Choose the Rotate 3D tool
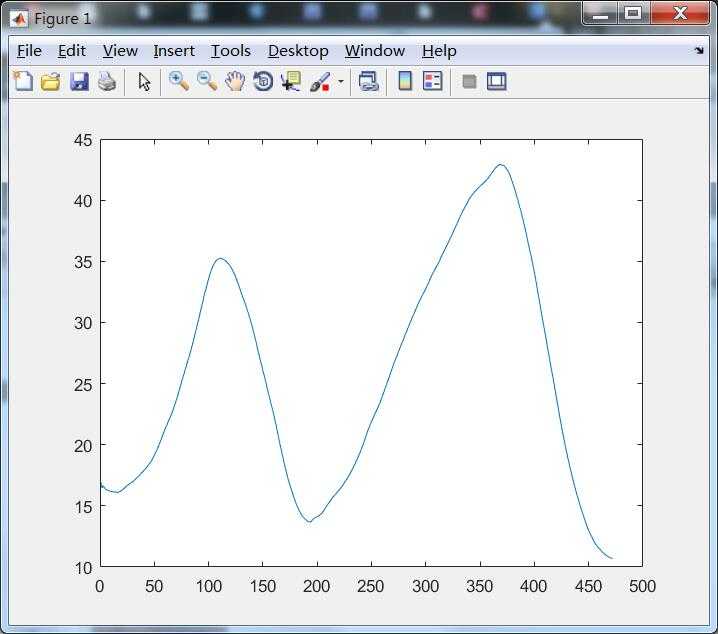This screenshot has height=634, width=718. click(x=263, y=81)
